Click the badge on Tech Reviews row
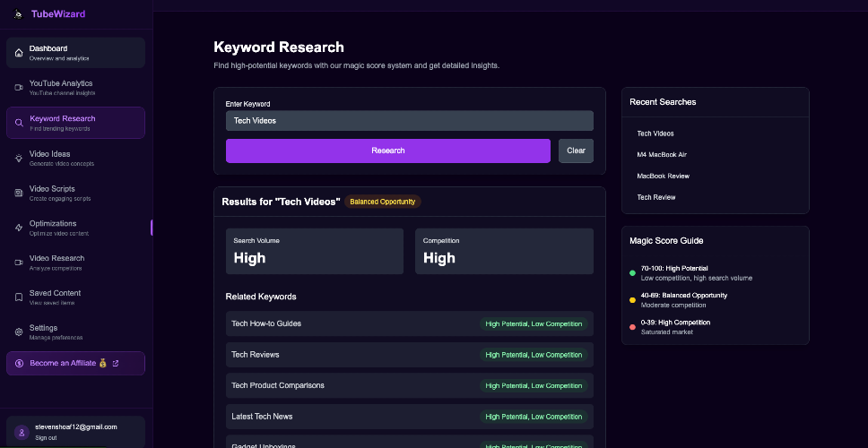This screenshot has height=448, width=868. click(x=534, y=355)
